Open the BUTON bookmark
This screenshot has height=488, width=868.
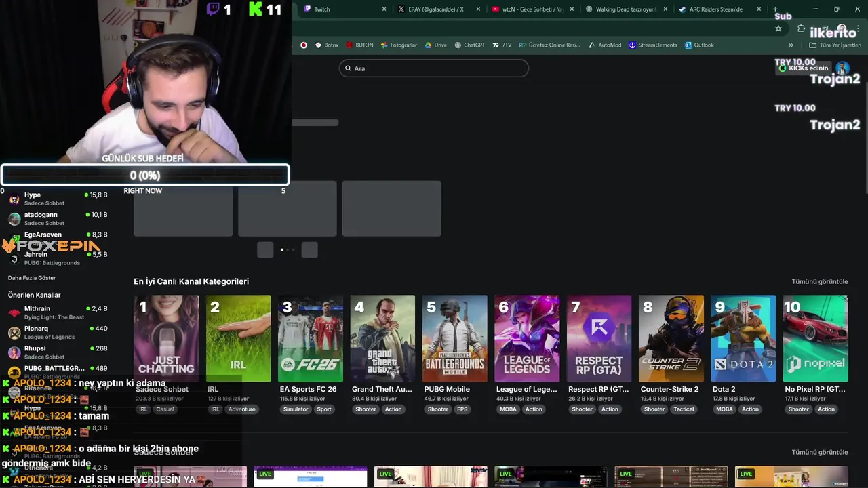[359, 45]
